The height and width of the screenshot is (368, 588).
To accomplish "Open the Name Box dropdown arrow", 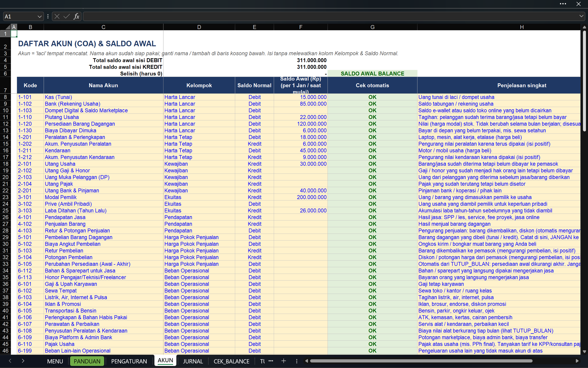I will pos(39,17).
